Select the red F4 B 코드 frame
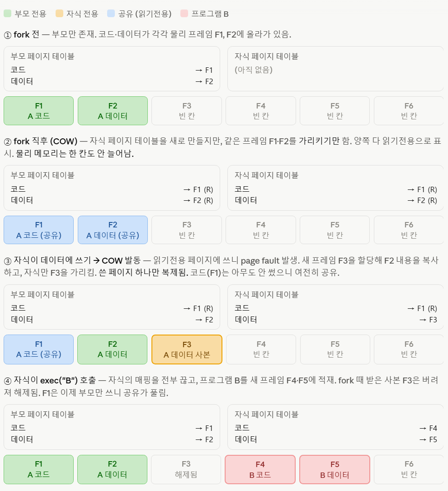This screenshot has height=491, width=448. 260,469
